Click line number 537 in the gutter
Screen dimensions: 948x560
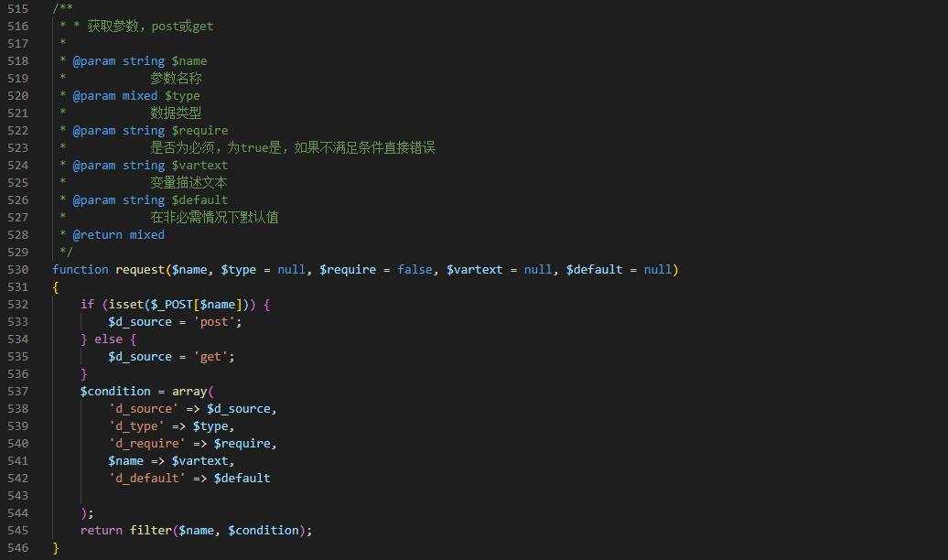[18, 392]
